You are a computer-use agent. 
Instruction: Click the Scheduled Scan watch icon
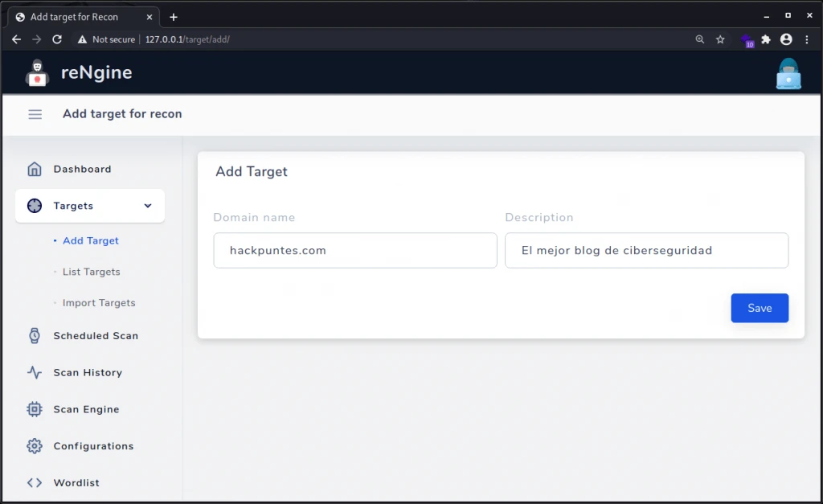coord(34,335)
